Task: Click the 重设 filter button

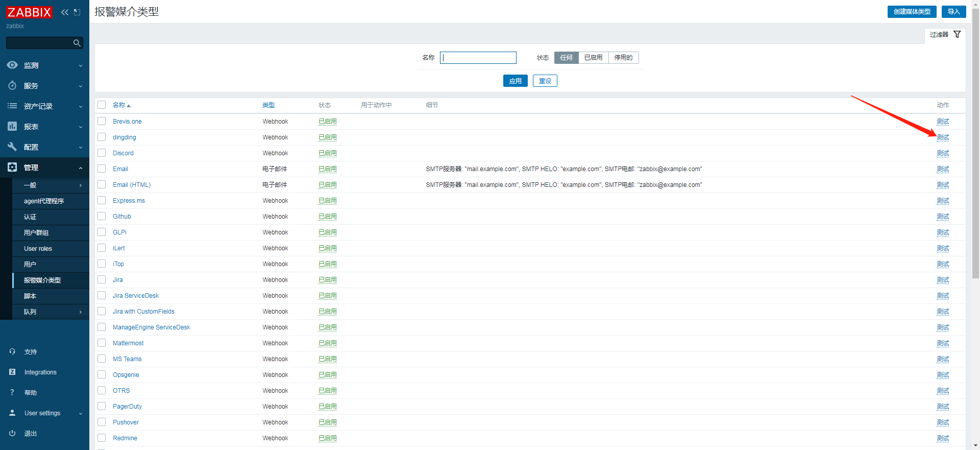Action: (545, 81)
